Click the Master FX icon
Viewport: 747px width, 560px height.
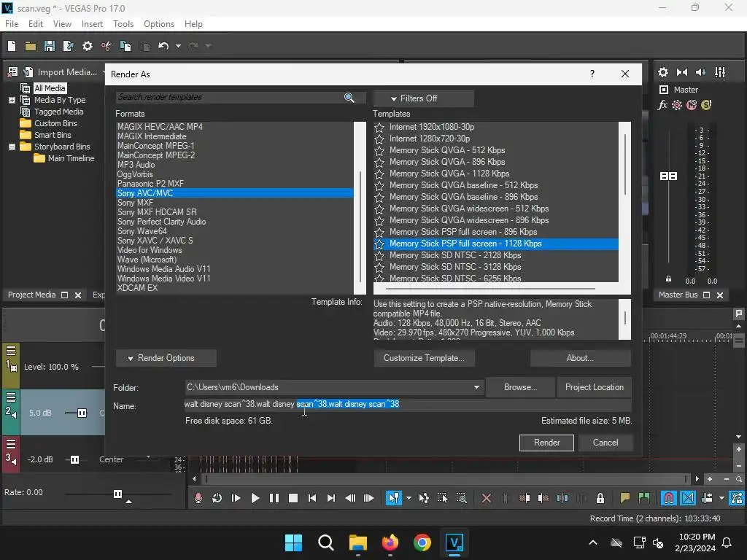tap(662, 105)
